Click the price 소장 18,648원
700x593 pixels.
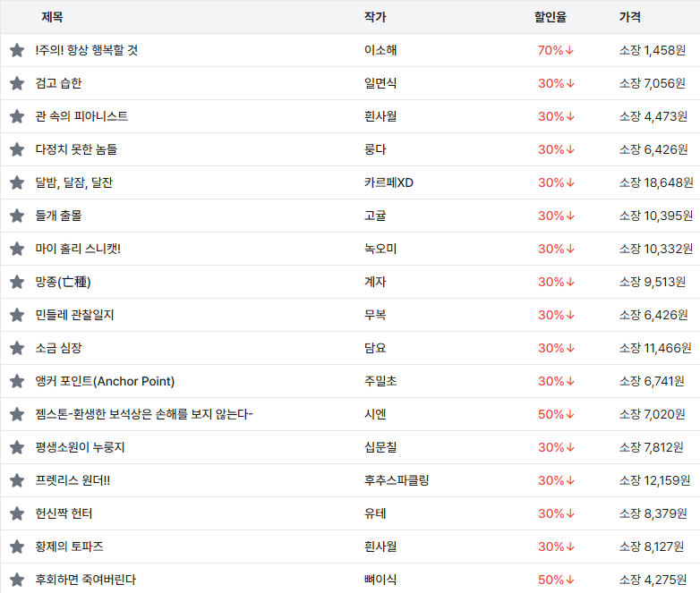[x=655, y=182]
